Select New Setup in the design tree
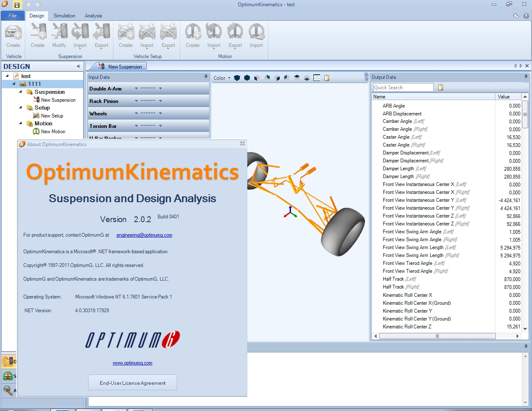 point(52,116)
